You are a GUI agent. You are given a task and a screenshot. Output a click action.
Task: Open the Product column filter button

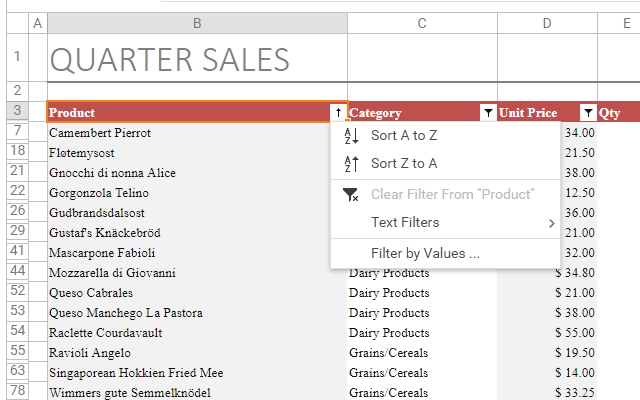pos(338,113)
